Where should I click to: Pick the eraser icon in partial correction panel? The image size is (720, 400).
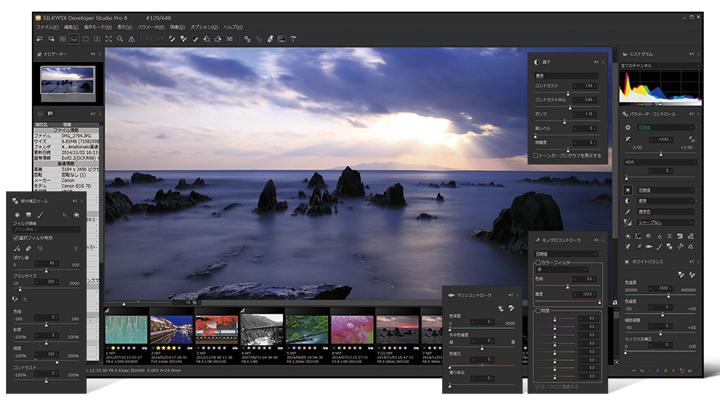(x=28, y=248)
